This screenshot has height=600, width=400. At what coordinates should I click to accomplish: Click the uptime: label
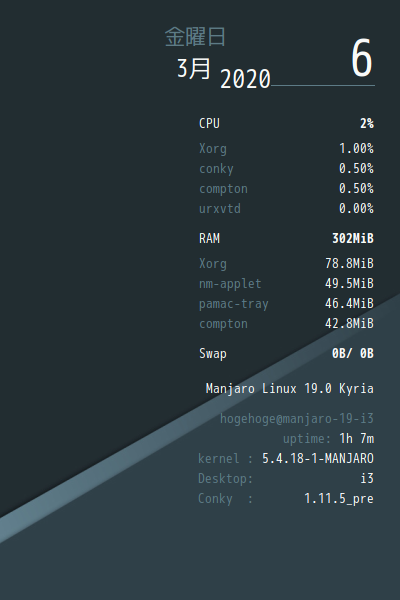[x=307, y=439]
